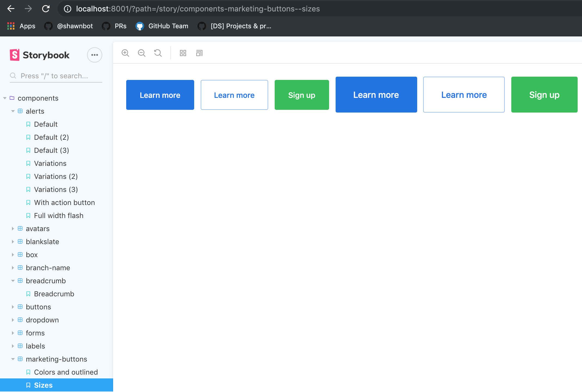
Task: Select the Colors and outlined story
Action: pos(66,372)
